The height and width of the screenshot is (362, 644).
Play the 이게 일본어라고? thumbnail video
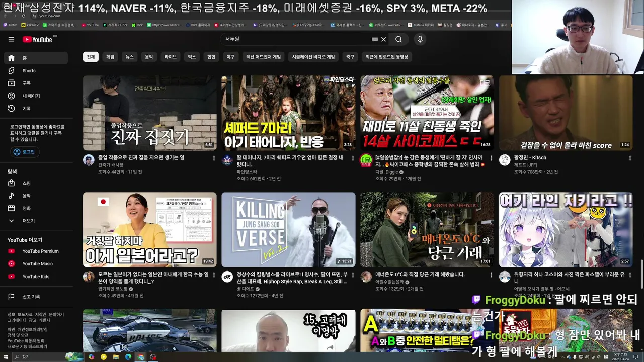[150, 229]
